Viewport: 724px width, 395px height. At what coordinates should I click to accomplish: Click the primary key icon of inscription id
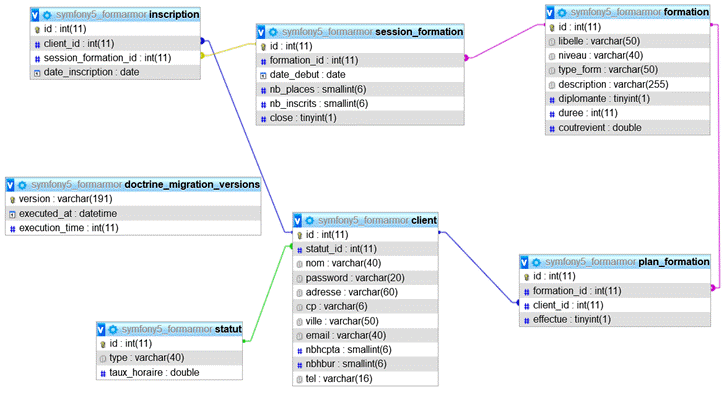click(37, 30)
